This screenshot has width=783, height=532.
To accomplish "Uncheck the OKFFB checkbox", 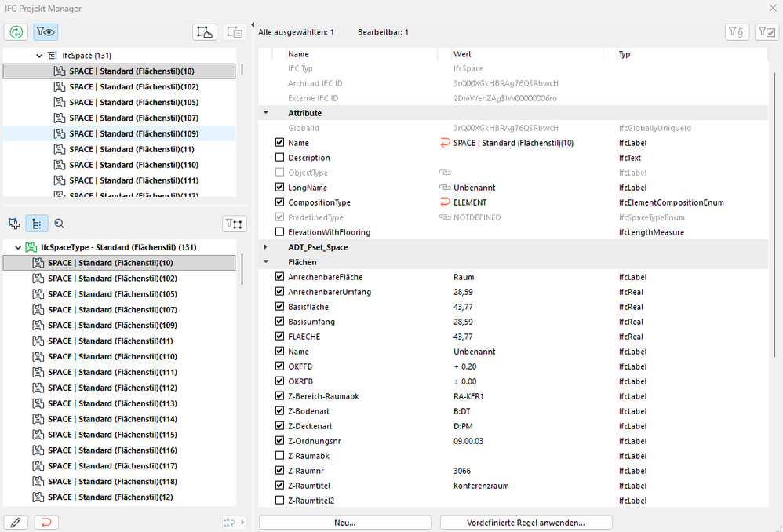I will coord(279,366).
